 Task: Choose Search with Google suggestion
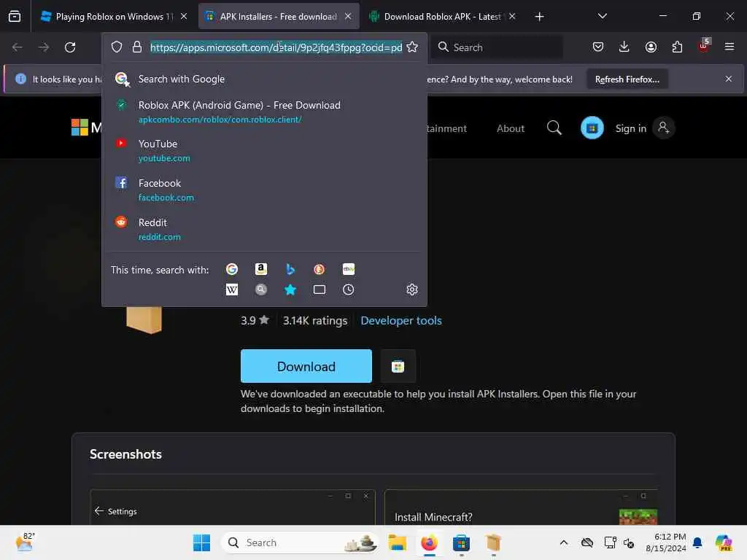click(x=264, y=79)
